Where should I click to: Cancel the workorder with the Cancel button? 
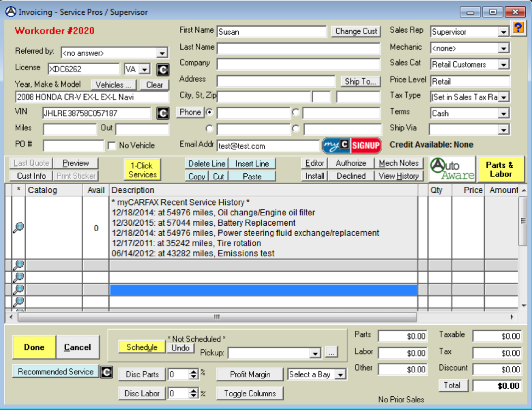[77, 347]
